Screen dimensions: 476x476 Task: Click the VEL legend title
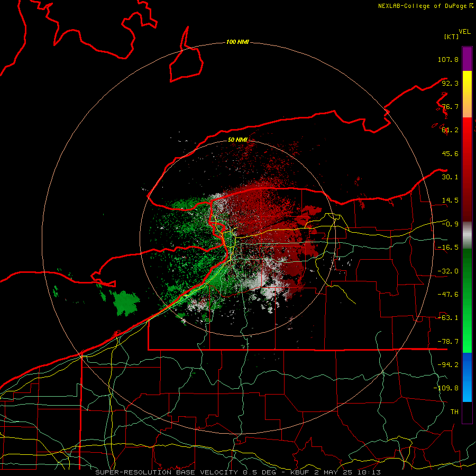[x=464, y=32]
